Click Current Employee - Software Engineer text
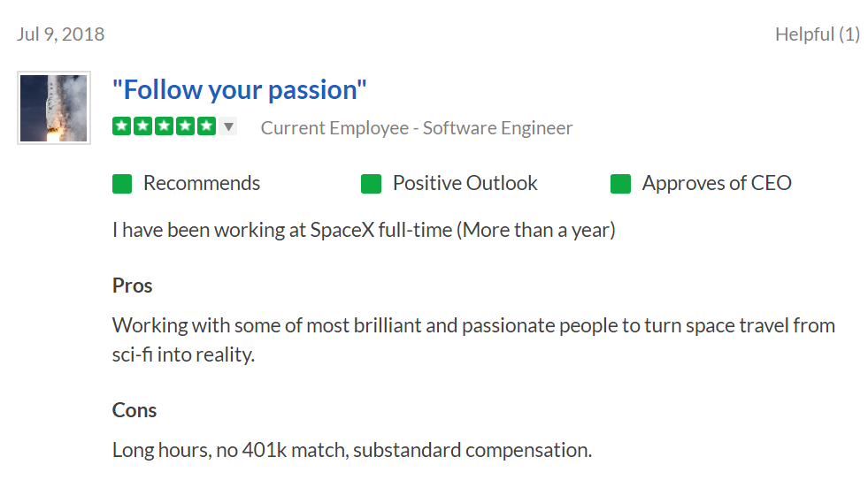This screenshot has height=480, width=868. pos(416,128)
